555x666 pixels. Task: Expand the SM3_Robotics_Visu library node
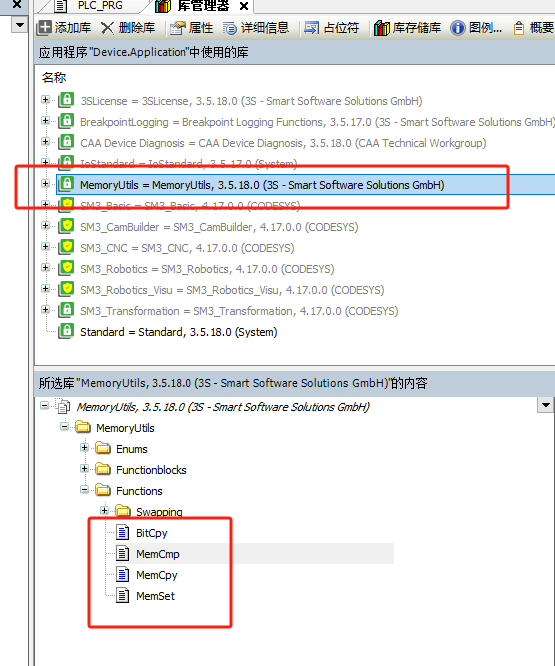coord(45,288)
